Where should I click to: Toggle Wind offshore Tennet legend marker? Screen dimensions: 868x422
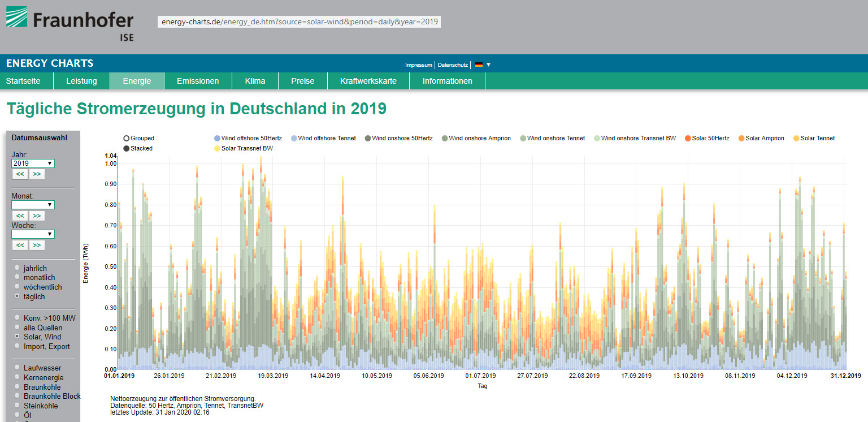294,139
